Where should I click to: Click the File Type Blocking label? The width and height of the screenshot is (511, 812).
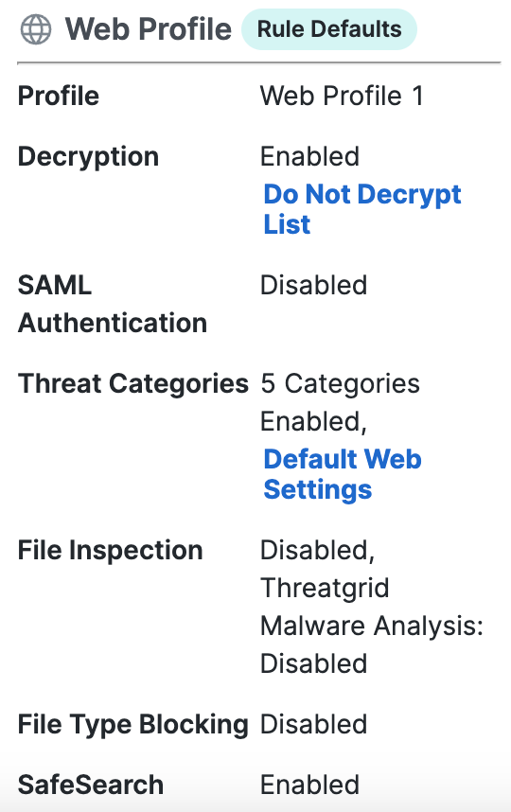coord(133,724)
